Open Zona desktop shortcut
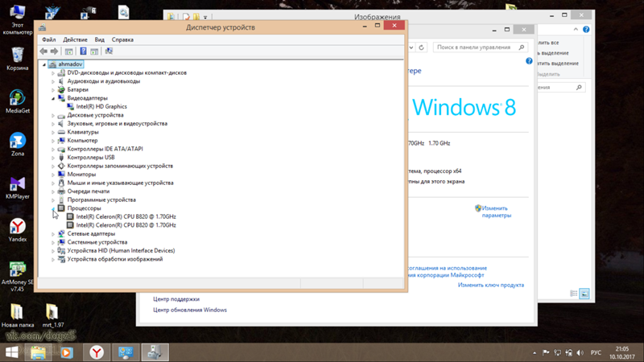The width and height of the screenshot is (644, 362). click(x=17, y=145)
